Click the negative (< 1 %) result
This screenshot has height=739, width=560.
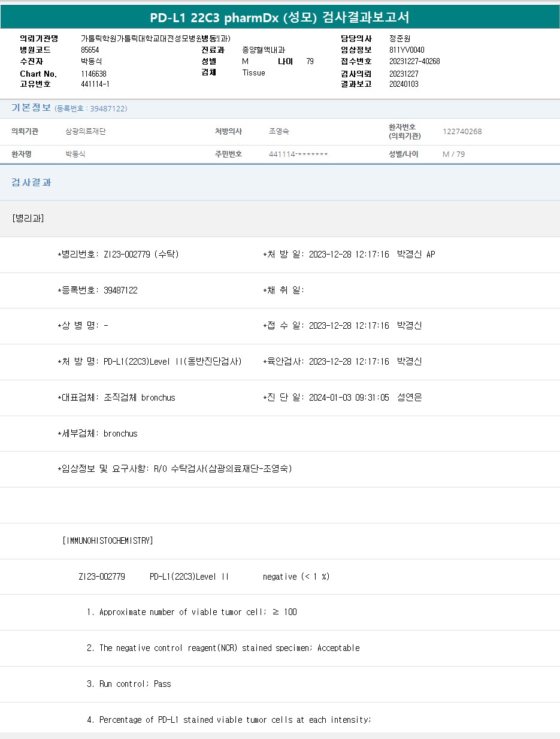click(296, 576)
